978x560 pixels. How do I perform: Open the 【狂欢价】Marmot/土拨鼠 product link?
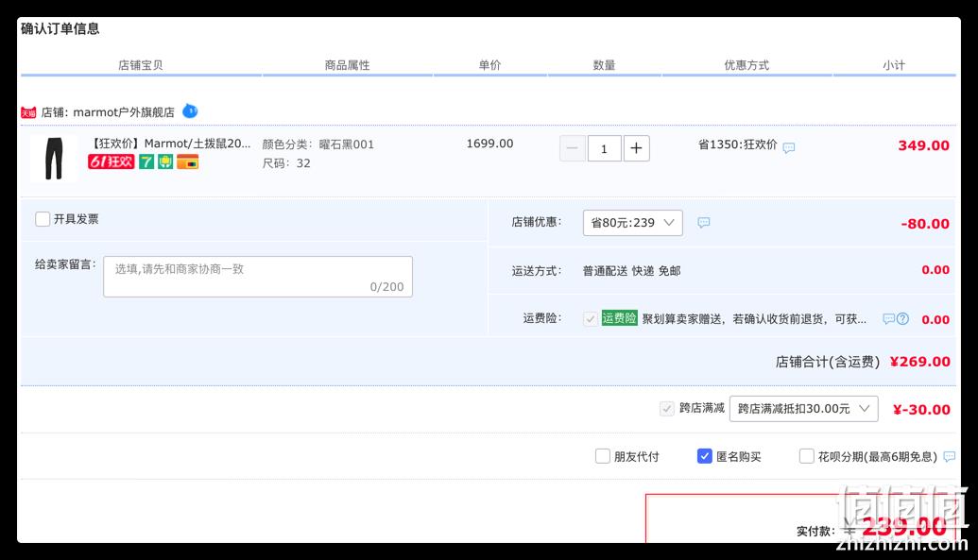click(171, 144)
